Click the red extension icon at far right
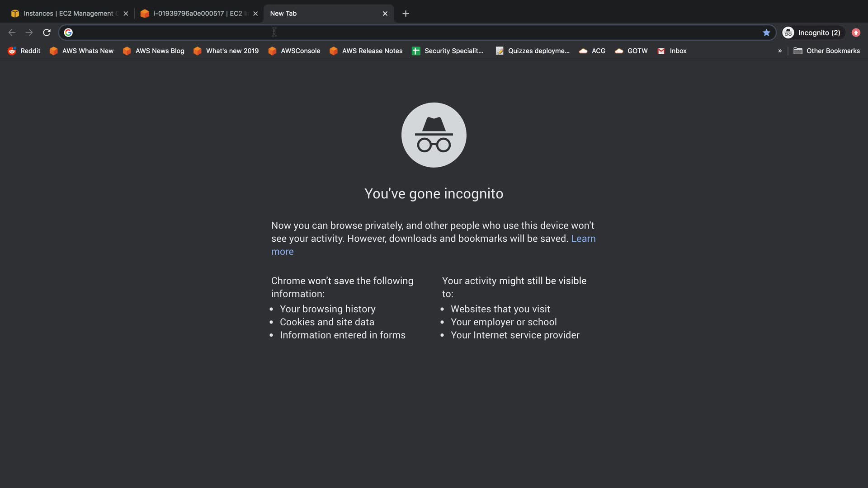The height and width of the screenshot is (488, 868). [856, 33]
